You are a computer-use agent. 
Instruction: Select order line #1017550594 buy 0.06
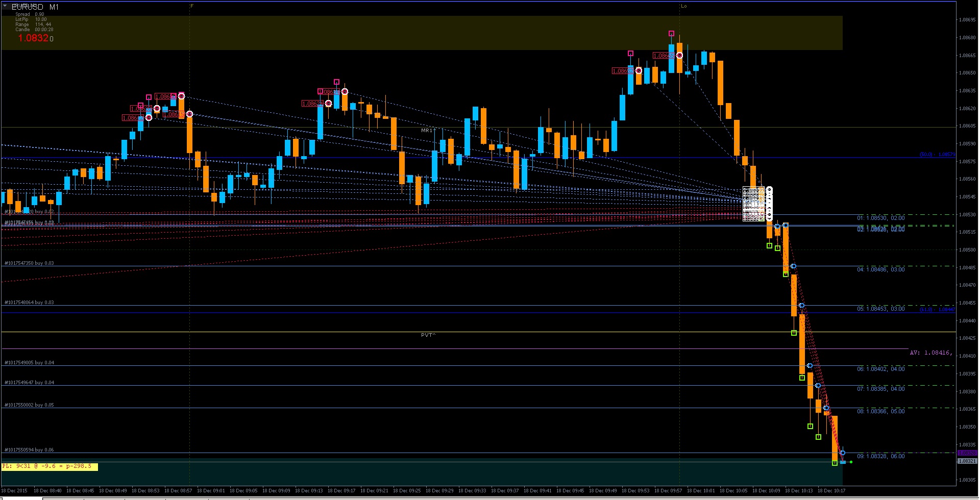click(x=29, y=450)
